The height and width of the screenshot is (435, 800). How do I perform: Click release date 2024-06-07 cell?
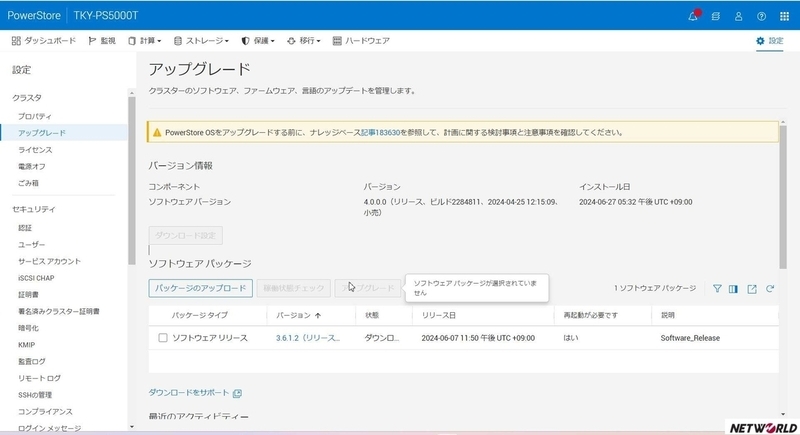(478, 338)
